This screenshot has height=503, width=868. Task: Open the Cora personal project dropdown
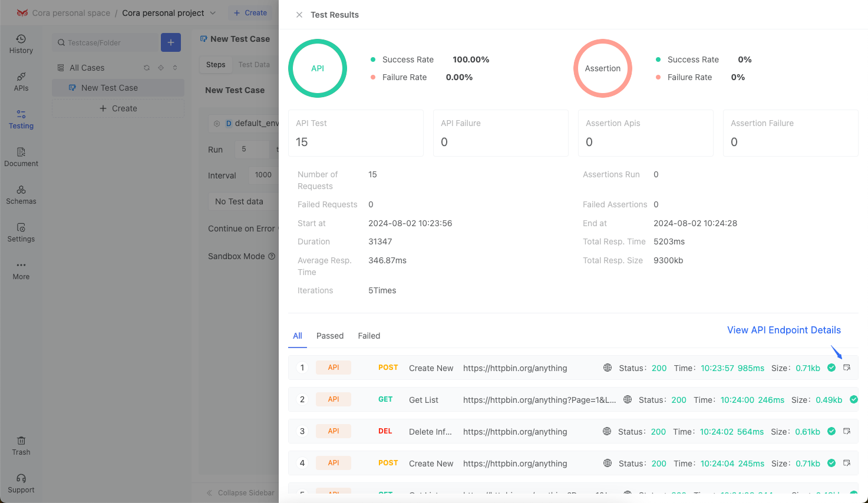[169, 13]
